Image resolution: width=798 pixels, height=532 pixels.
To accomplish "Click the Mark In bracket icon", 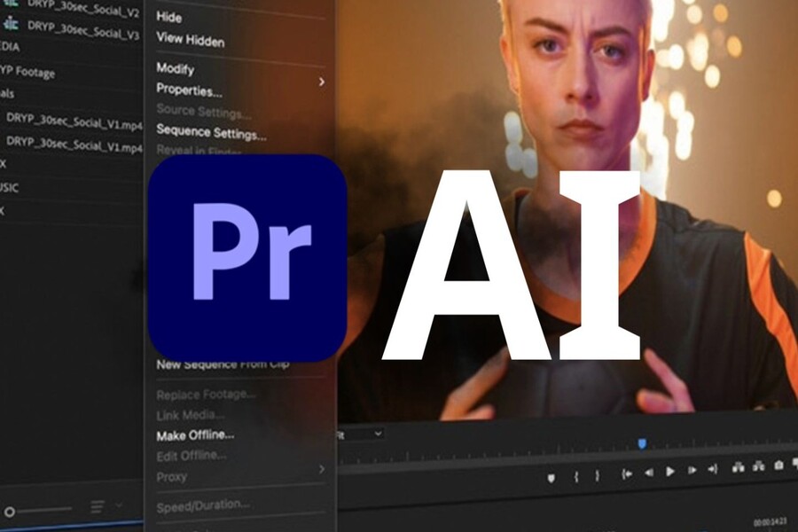I will tap(576, 476).
